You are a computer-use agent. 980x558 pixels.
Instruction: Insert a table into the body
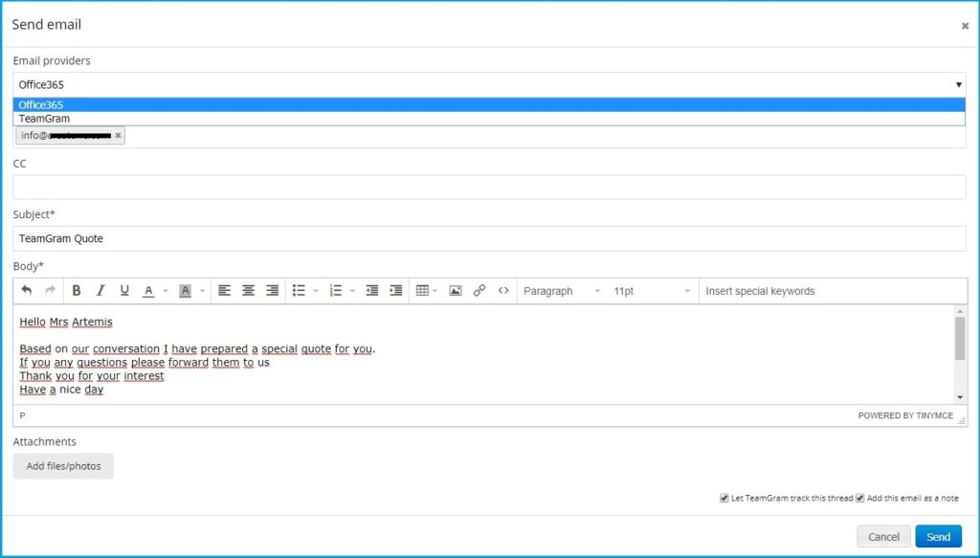tap(422, 291)
